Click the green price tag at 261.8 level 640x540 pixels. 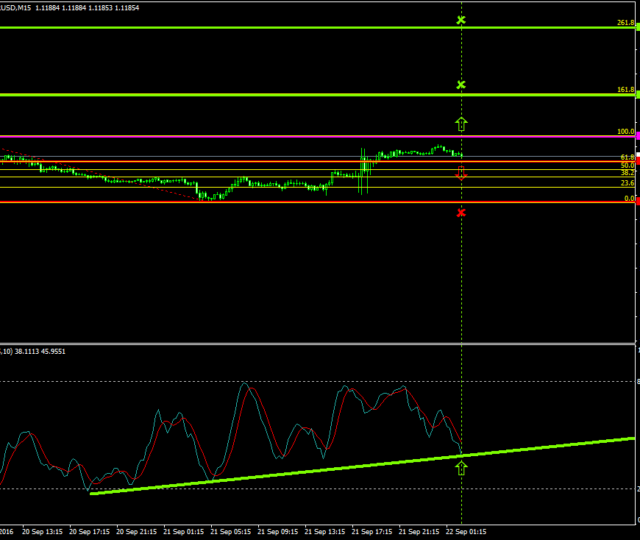coord(636,28)
